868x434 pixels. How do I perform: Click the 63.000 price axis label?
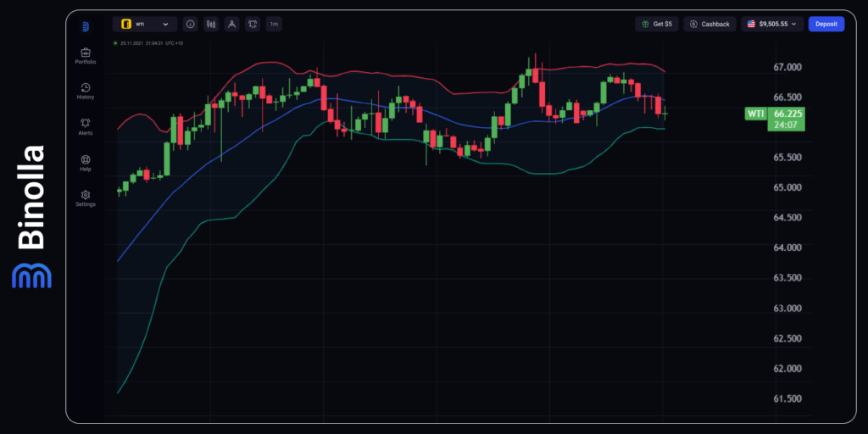787,309
